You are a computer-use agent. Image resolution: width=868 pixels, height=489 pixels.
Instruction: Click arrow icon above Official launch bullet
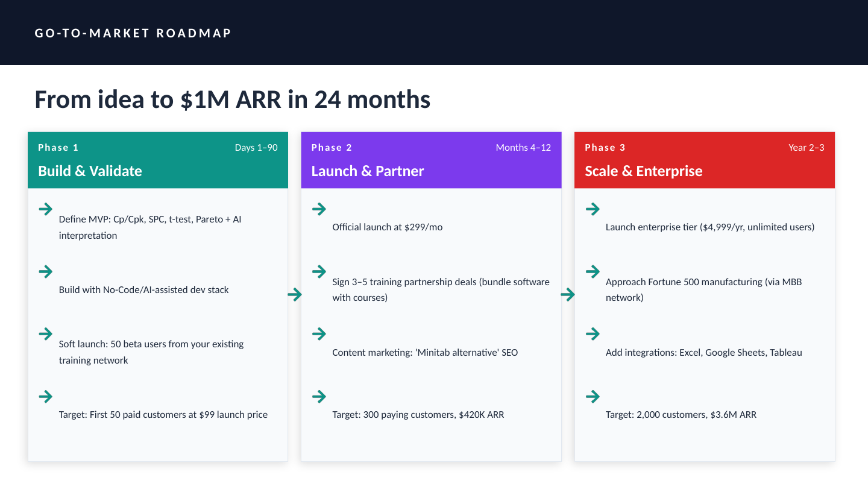pyautogui.click(x=319, y=209)
